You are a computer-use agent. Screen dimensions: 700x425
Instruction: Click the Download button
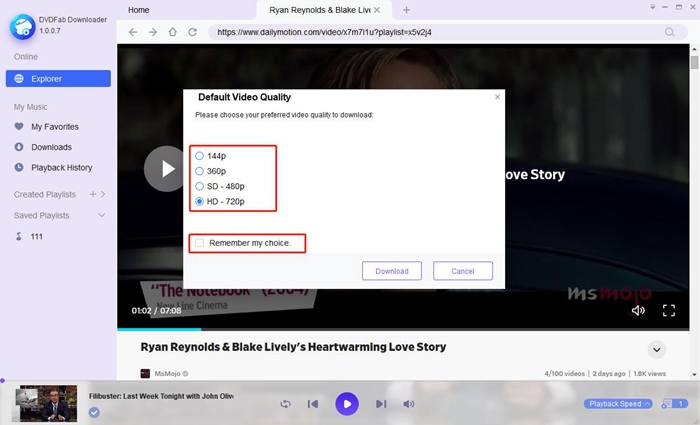pos(392,271)
